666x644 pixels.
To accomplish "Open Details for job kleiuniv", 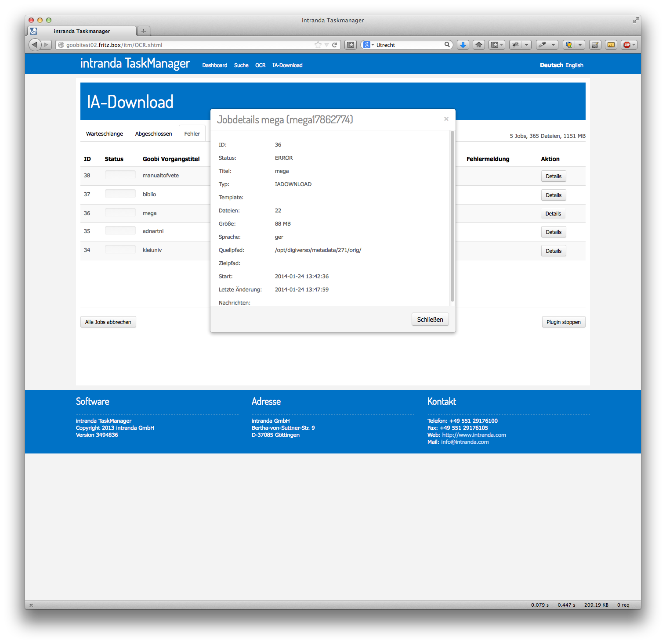I will pos(554,251).
